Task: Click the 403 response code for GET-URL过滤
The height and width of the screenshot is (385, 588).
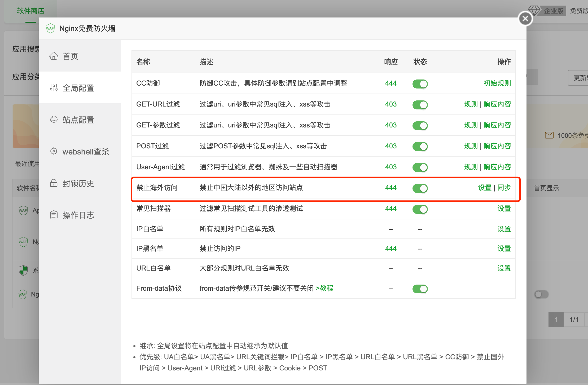Action: point(391,104)
